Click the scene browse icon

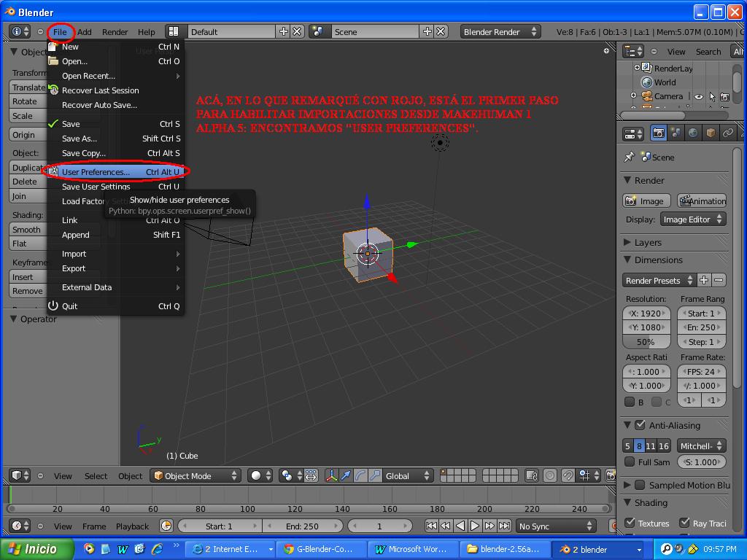click(x=318, y=32)
